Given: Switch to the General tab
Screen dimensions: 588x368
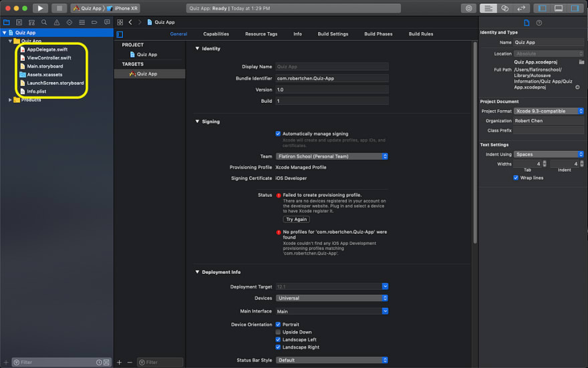Looking at the screenshot, I should (178, 33).
